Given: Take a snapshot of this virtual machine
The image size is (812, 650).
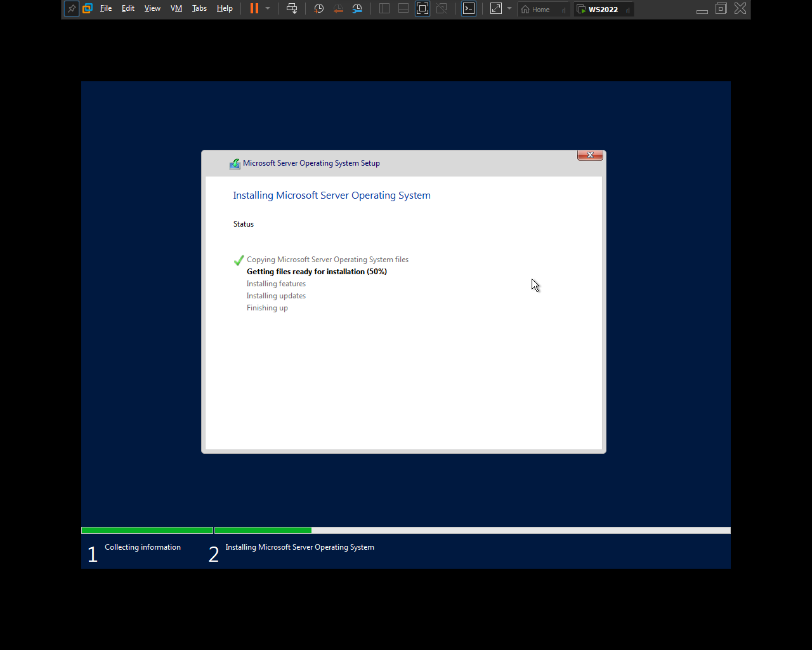Looking at the screenshot, I should [x=319, y=9].
